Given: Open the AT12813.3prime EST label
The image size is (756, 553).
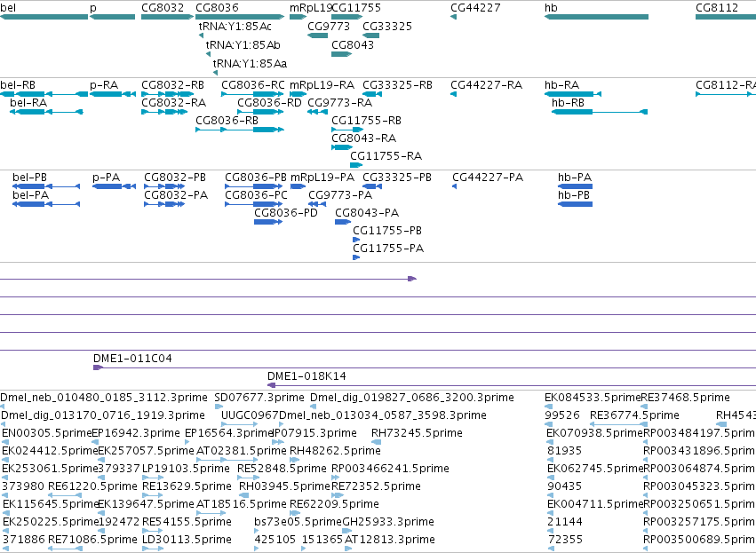Looking at the screenshot, I should (390, 540).
